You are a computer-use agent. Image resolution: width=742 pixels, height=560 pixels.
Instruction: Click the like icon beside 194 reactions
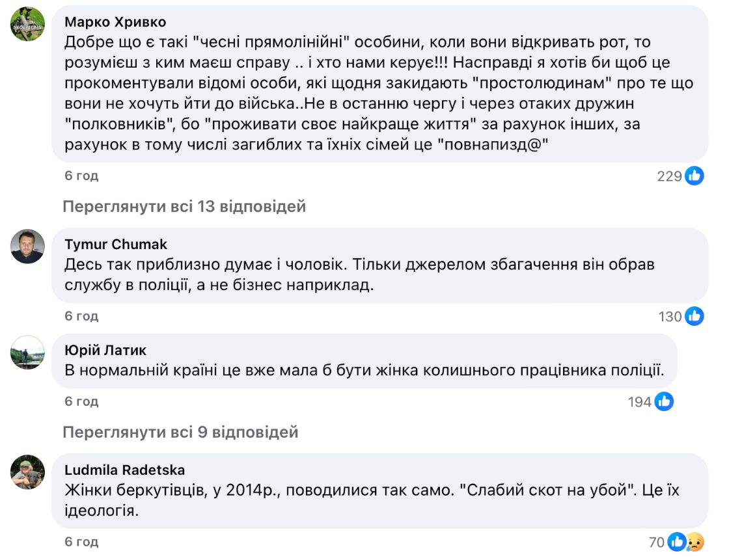[664, 402]
